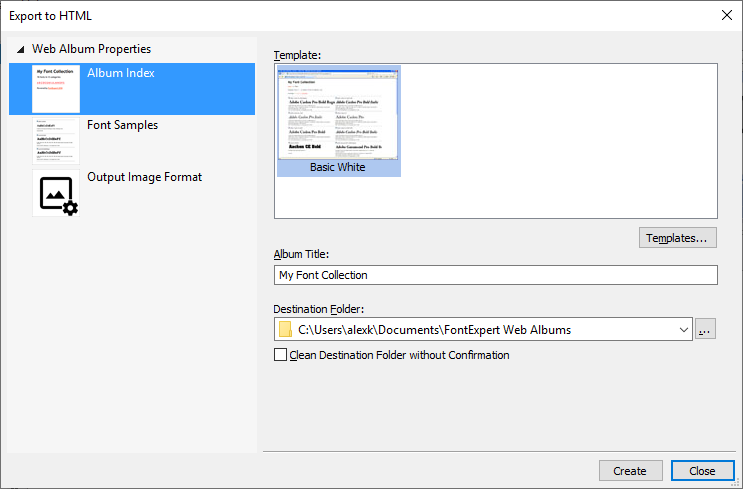Open the Font Samples page icon
Image resolution: width=743 pixels, height=489 pixels.
click(x=56, y=141)
